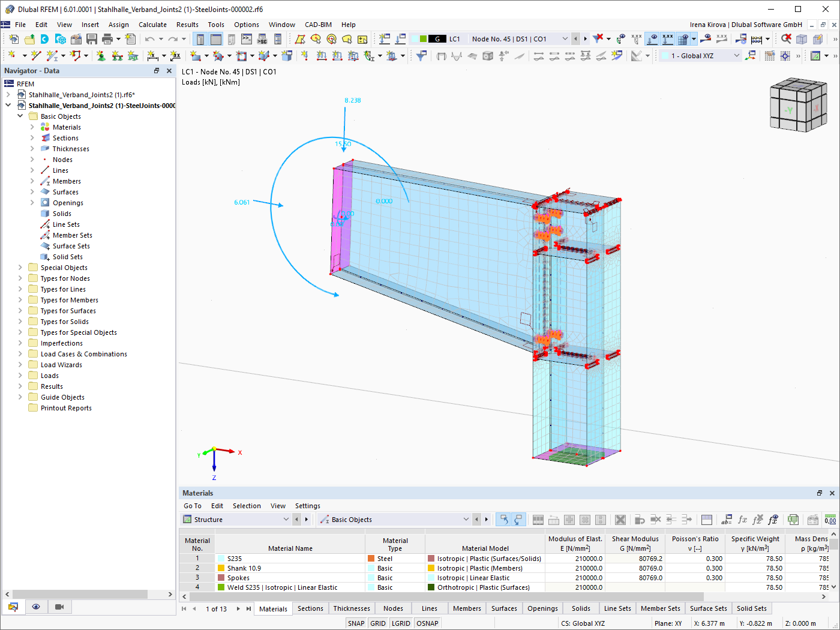Expand the Load Cases & Combinations folder
This screenshot has width=840, height=630.
tap(20, 354)
